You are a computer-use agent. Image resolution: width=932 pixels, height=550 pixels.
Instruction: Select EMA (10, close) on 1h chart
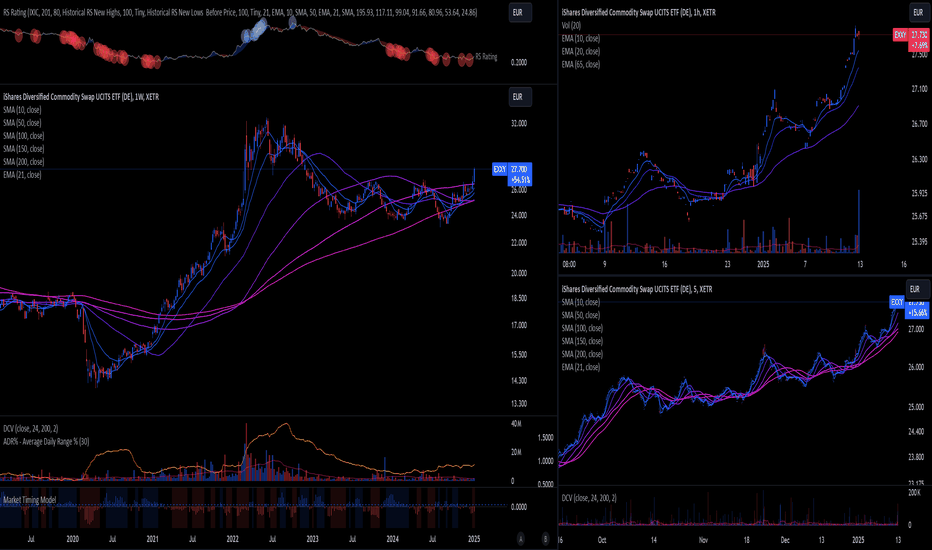click(x=581, y=39)
